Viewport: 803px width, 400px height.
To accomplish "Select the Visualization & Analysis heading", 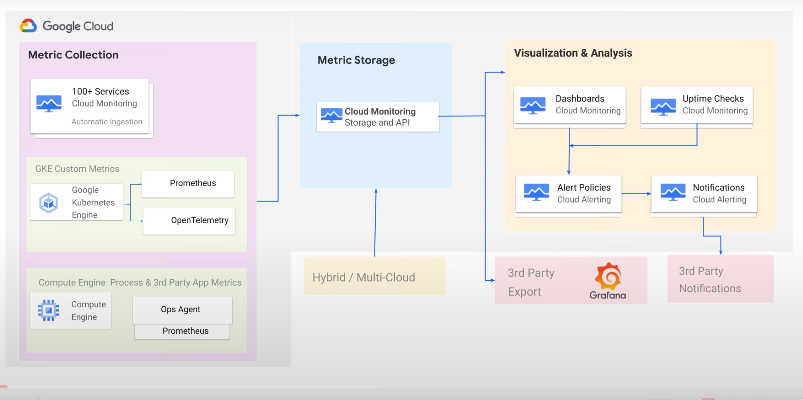I will [x=573, y=53].
